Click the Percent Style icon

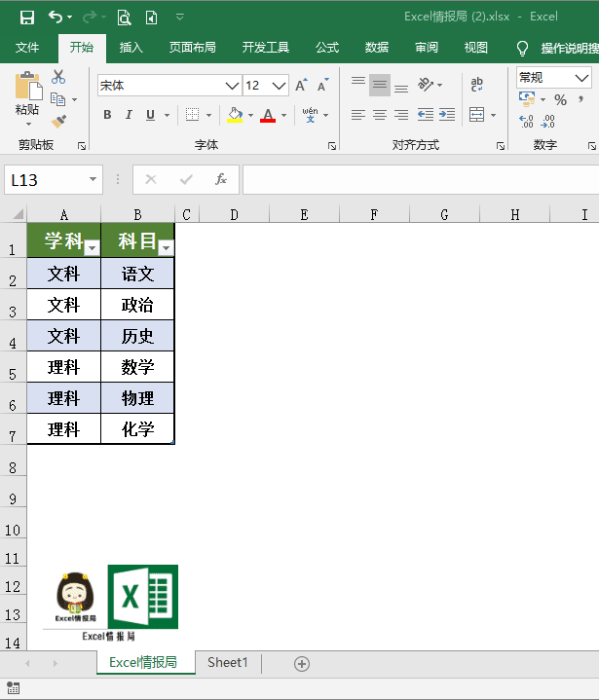point(560,99)
